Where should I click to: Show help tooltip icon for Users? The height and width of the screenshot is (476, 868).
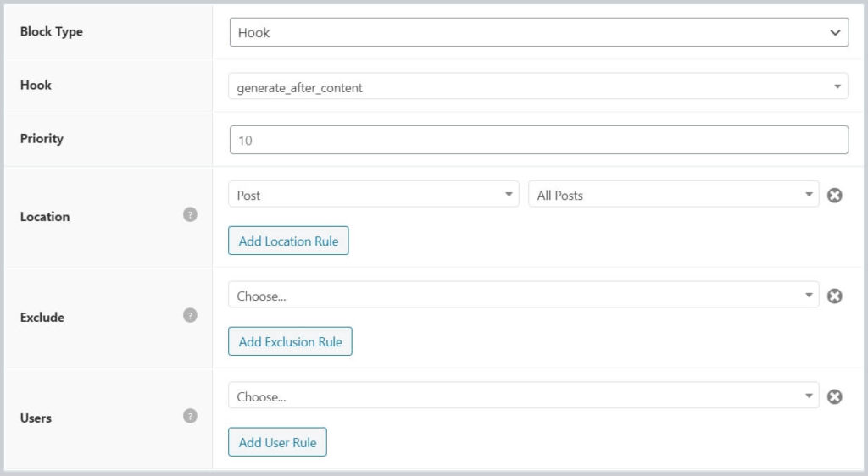(190, 416)
